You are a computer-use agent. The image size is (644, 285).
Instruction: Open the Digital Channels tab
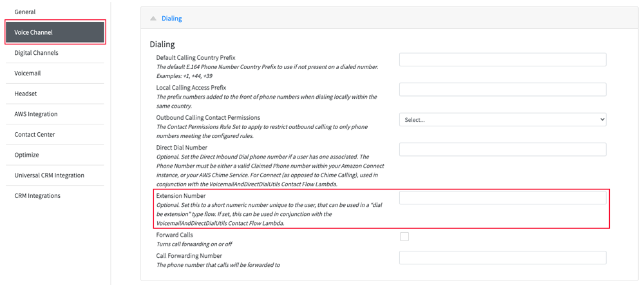(54, 53)
